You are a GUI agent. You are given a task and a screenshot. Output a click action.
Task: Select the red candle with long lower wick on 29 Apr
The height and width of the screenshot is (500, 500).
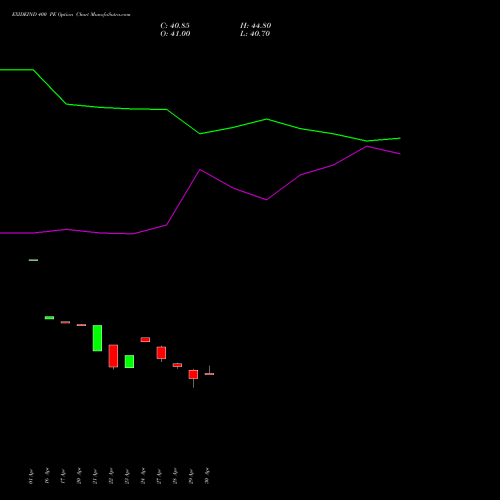193,375
